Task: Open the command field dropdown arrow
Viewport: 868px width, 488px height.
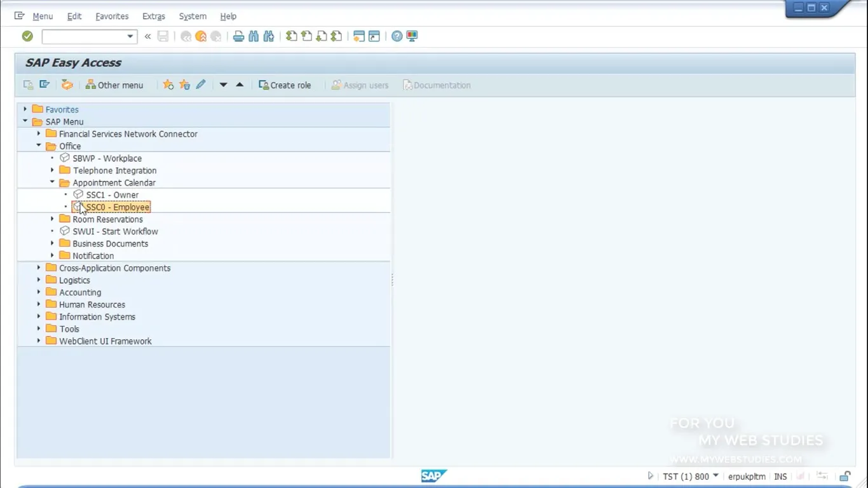Action: pos(130,36)
